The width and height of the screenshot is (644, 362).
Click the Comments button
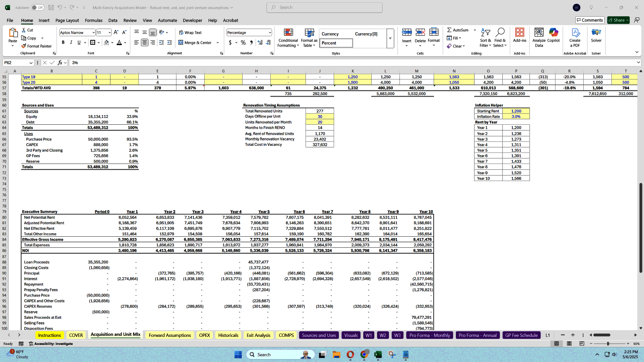(590, 20)
